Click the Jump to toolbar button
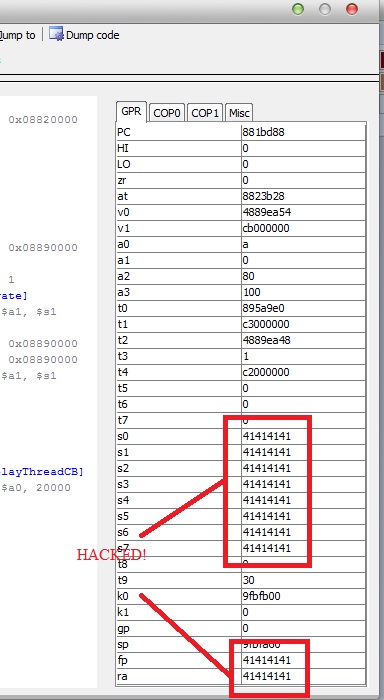This screenshot has width=384, height=700. click(17, 35)
